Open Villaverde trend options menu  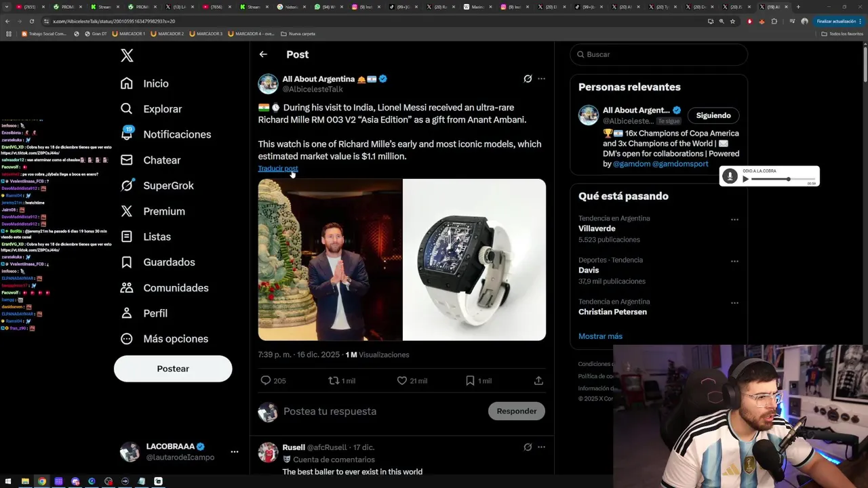(x=734, y=220)
